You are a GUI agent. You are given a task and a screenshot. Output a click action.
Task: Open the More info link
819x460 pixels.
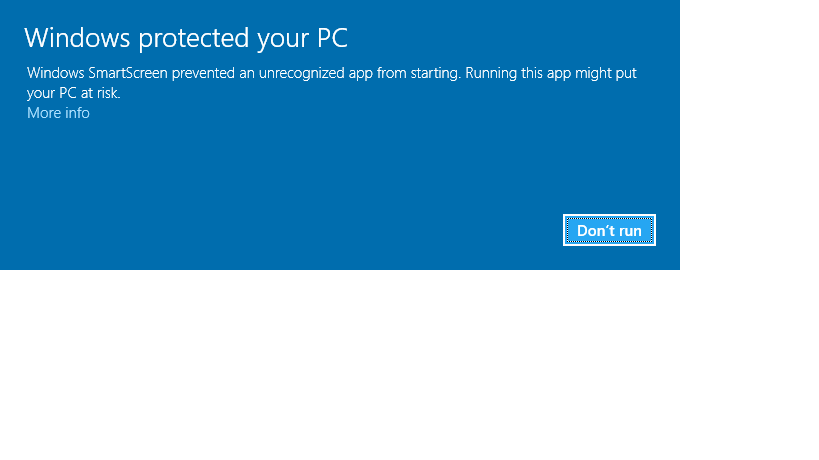point(58,113)
